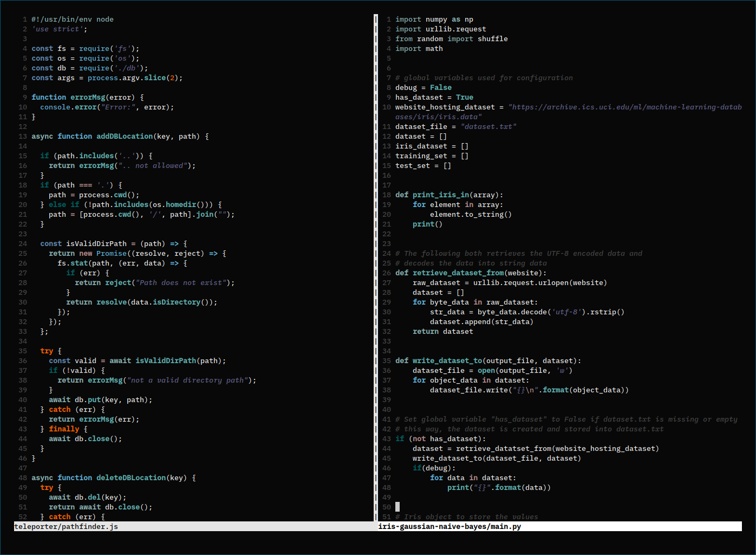Click the "finally" keyword
The image size is (756, 555).
tap(64, 429)
